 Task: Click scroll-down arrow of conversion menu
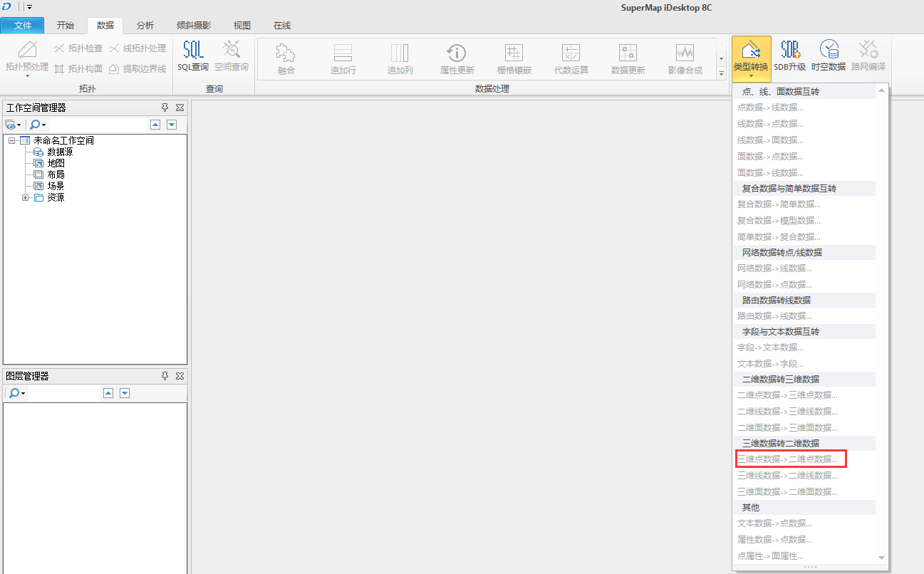[x=882, y=558]
